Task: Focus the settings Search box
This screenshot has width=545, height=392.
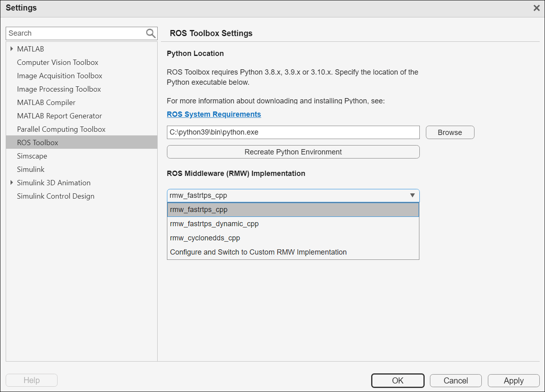Action: [75, 33]
